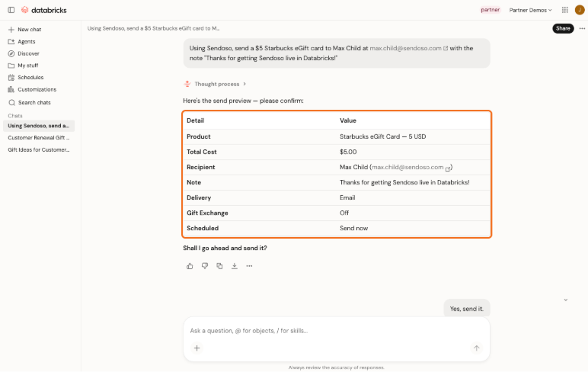Click the Discover compass icon

[11, 53]
